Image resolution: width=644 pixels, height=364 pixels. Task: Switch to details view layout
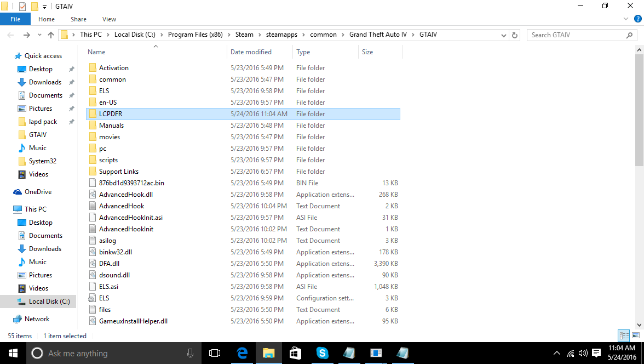pos(624,335)
